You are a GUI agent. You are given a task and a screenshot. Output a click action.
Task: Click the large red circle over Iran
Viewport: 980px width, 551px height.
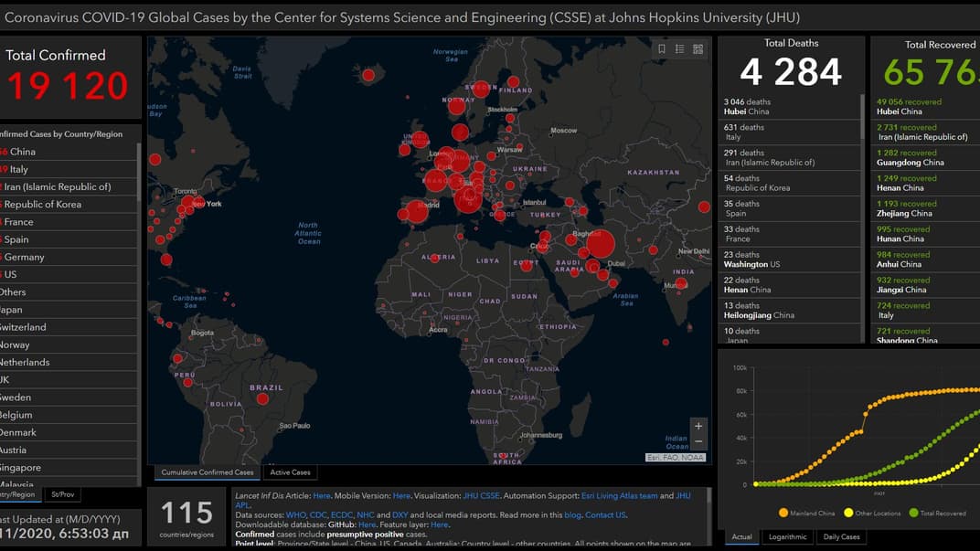(x=600, y=244)
